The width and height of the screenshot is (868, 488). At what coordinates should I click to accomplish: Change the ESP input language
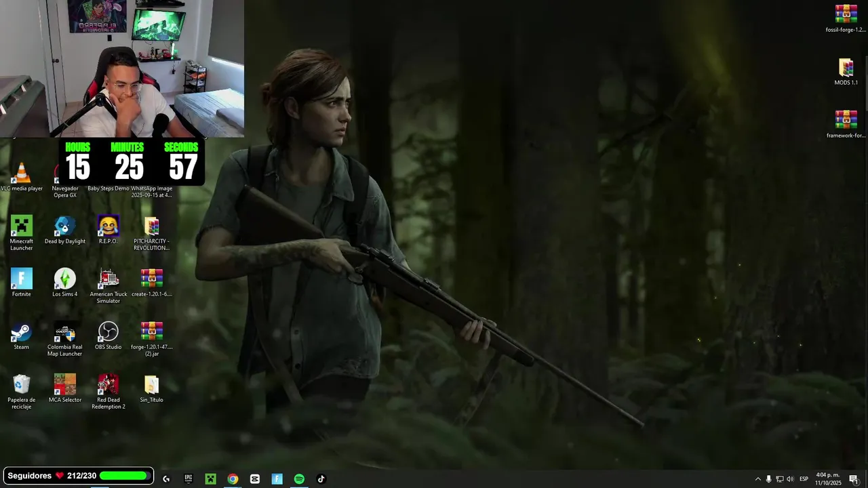coord(804,479)
